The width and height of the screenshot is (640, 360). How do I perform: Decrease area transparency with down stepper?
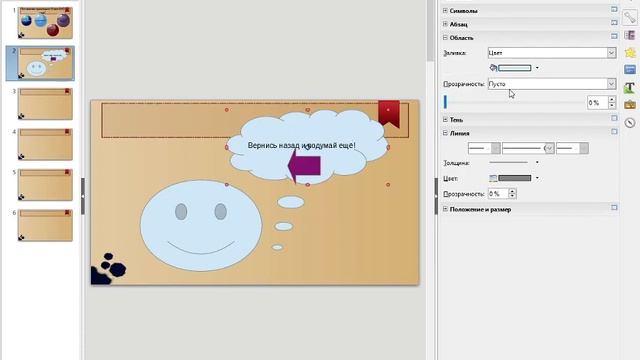[x=612, y=105]
